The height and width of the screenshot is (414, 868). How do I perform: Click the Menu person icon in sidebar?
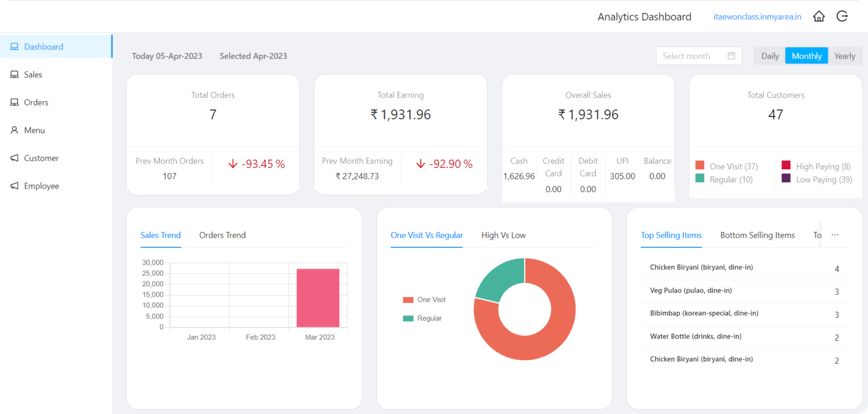click(x=14, y=130)
